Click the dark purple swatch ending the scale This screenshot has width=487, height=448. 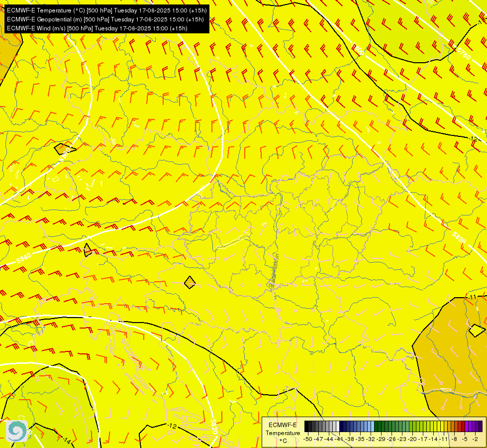point(481,427)
